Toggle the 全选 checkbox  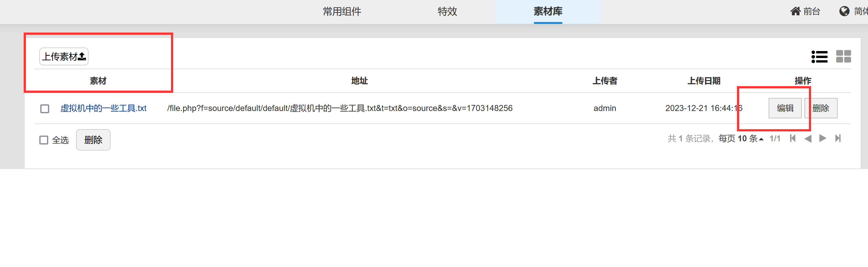pyautogui.click(x=44, y=140)
